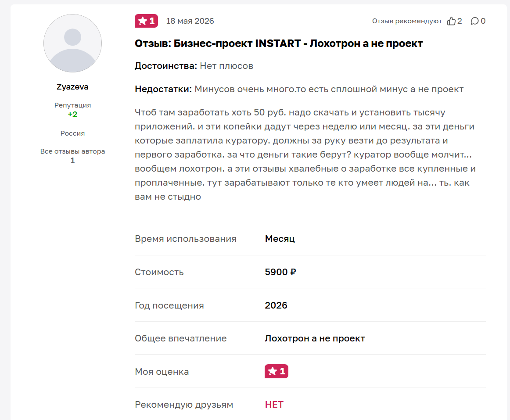Click the Все отзывы автора label

coord(72,151)
